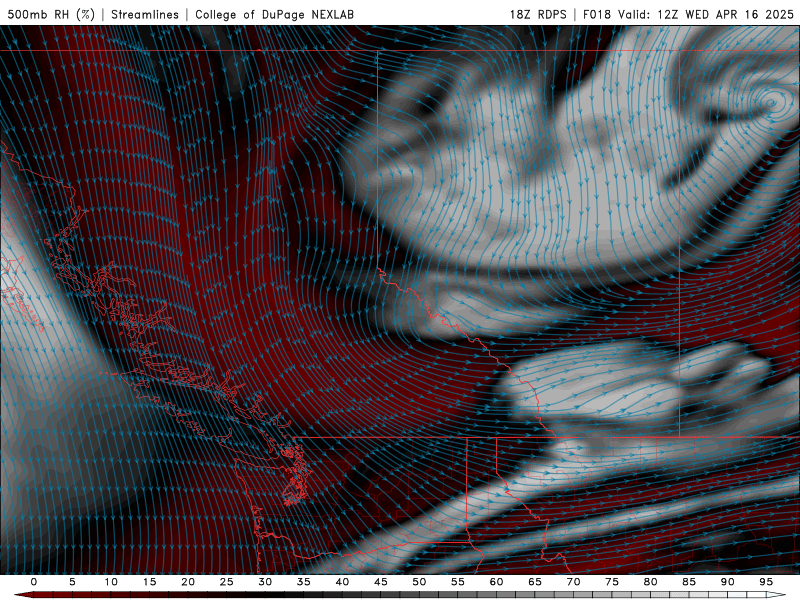Click the color bar label "30"
800x600 pixels.
click(265, 582)
